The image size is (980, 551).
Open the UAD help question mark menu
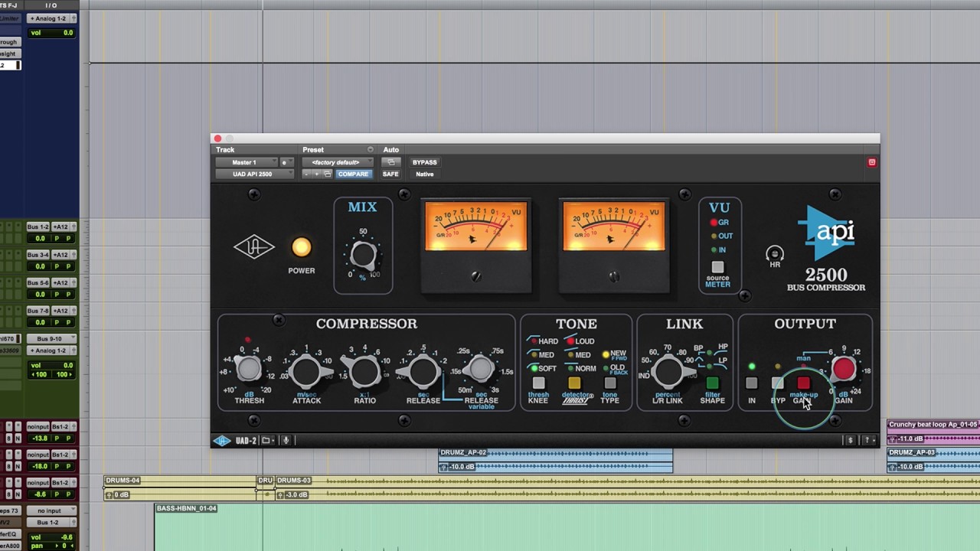click(x=869, y=441)
